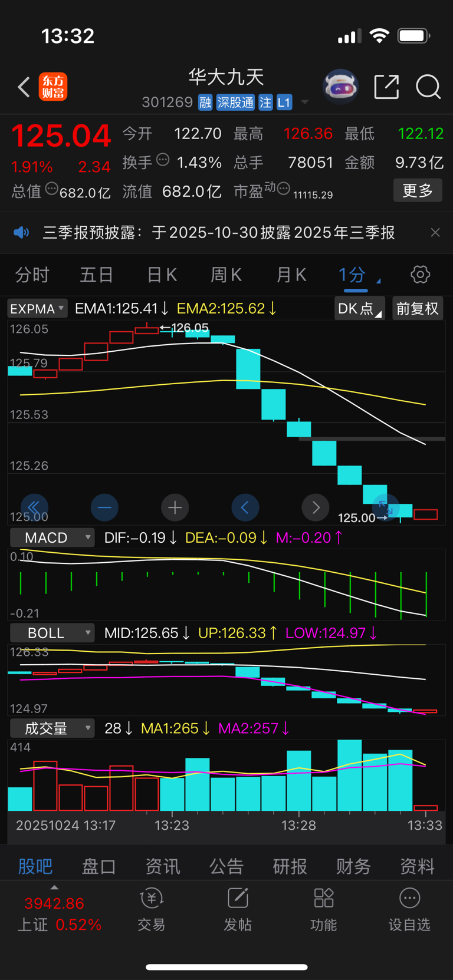The width and height of the screenshot is (453, 980).
Task: Switch to 日K chart tab
Action: click(x=162, y=275)
